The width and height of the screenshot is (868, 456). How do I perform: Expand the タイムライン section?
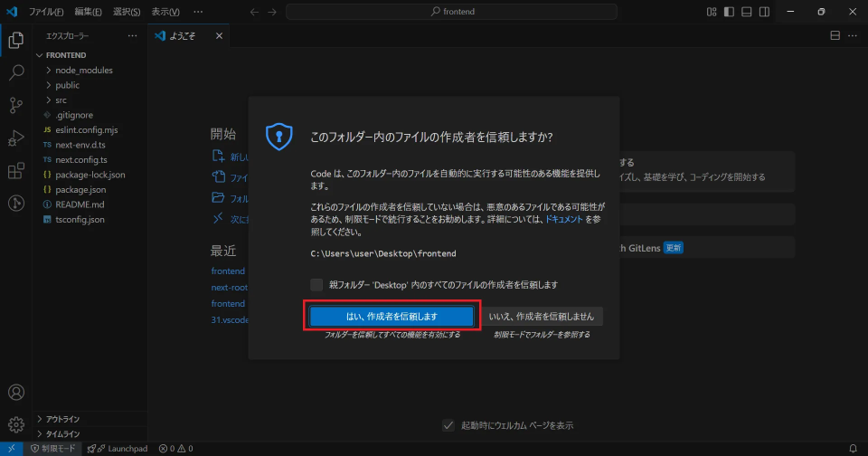90,434
